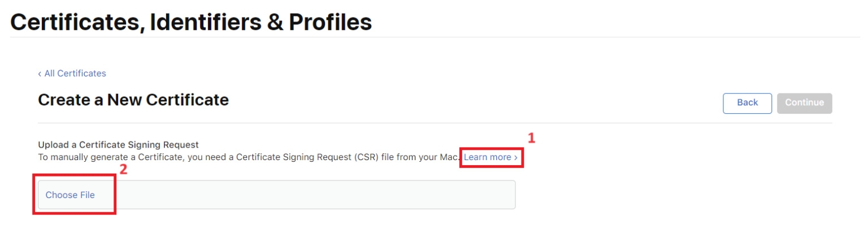Click the divider line below the Create heading

435,123
